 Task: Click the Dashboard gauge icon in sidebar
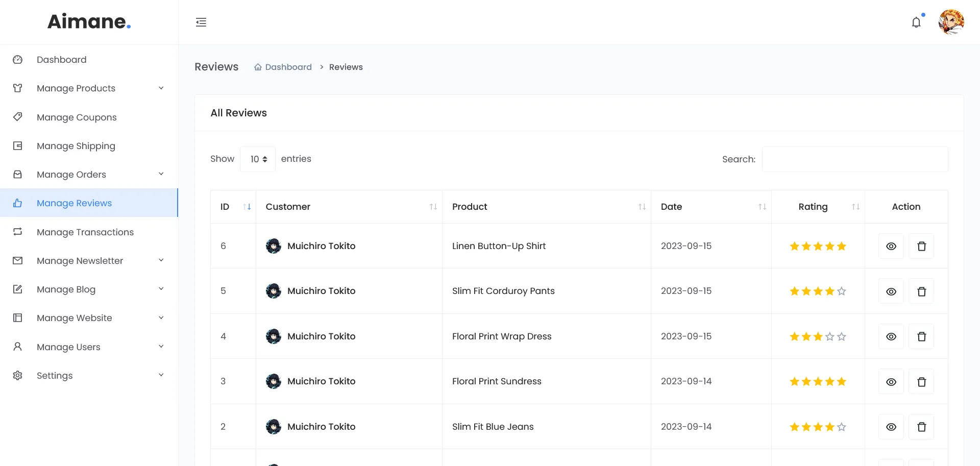click(x=17, y=60)
